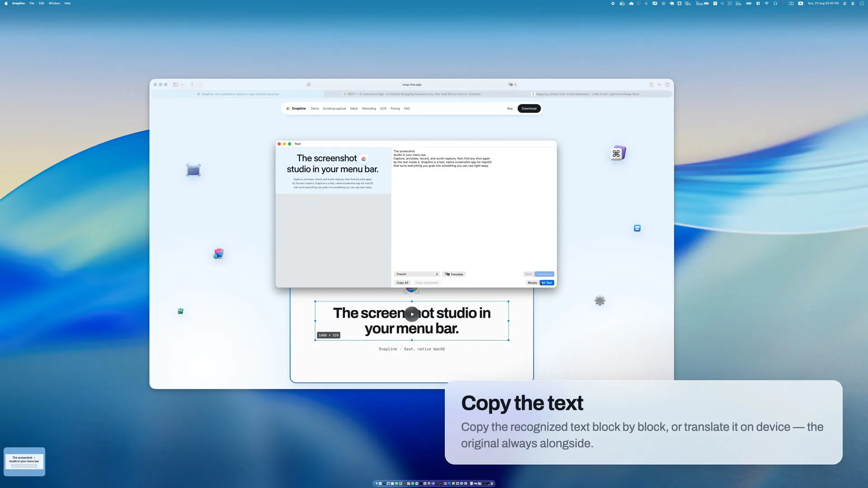Click the Snapline logo in site nav
Viewport: 868px width, 488px height.
coord(296,108)
